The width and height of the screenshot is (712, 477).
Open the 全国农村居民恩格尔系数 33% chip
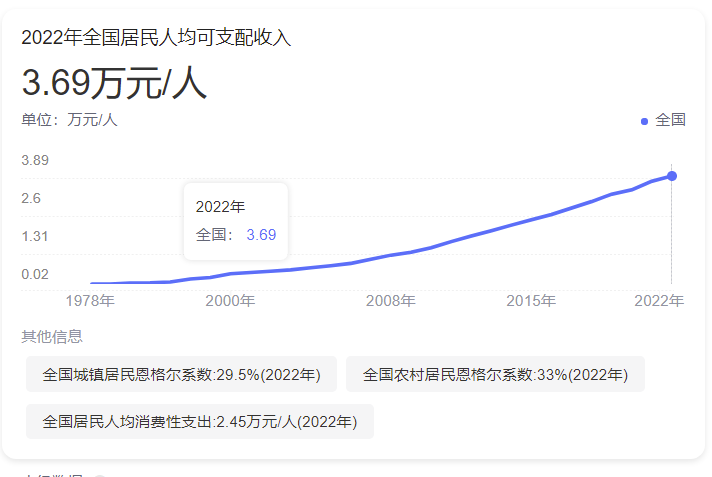click(495, 375)
